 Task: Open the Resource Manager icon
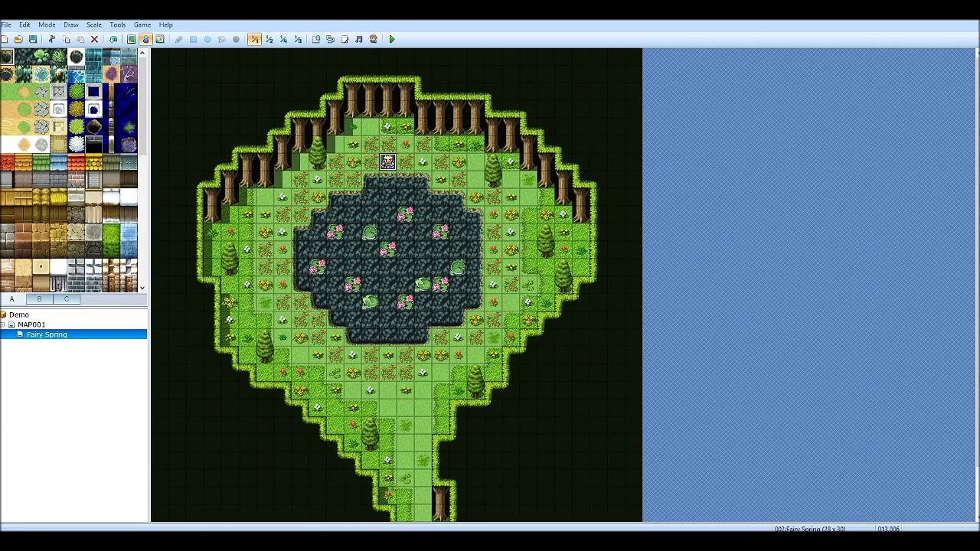(x=330, y=39)
